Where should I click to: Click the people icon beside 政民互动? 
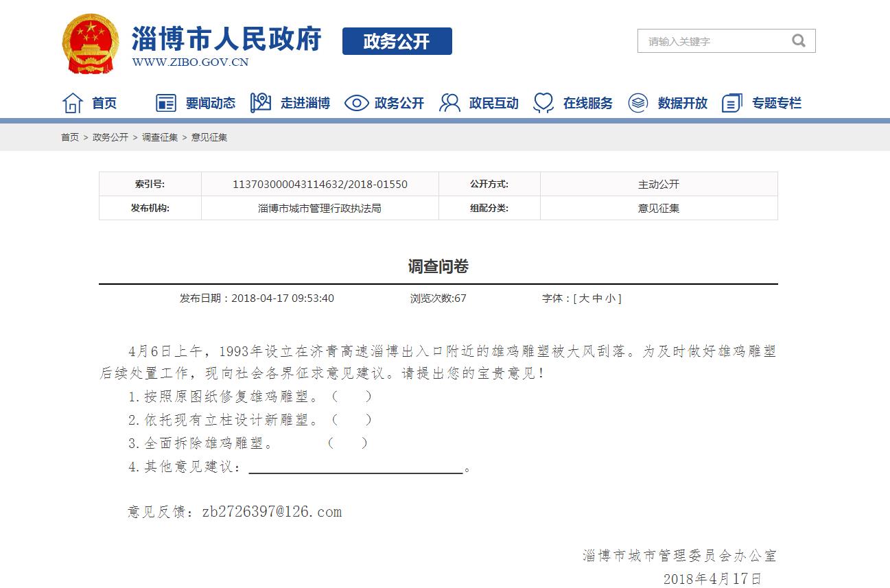click(x=450, y=103)
